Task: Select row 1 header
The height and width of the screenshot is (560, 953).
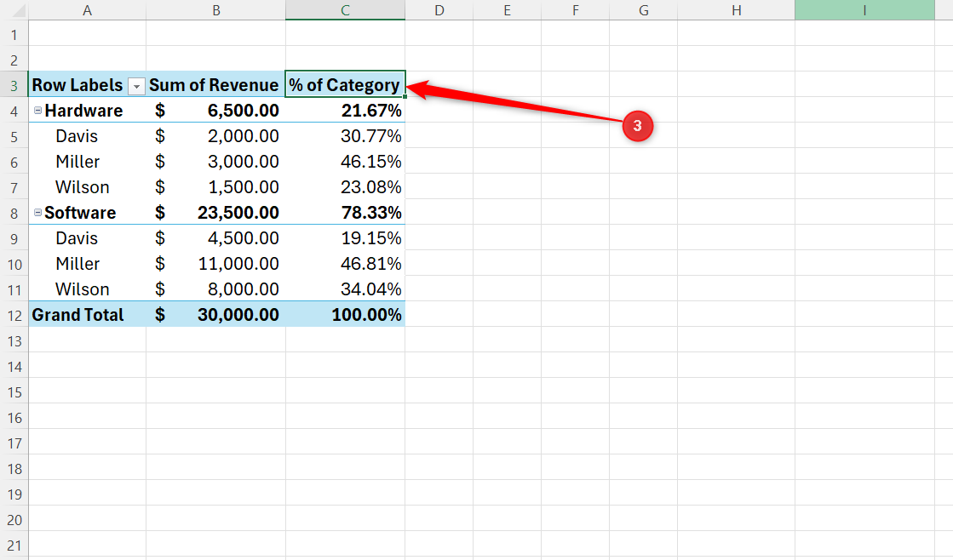Action: [x=14, y=34]
